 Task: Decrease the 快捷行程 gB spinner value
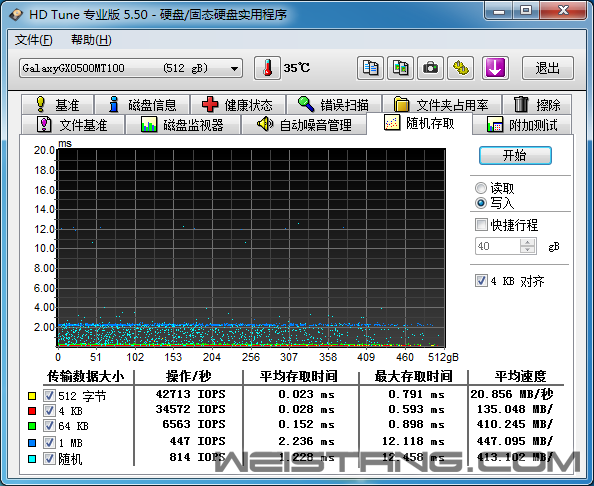click(x=527, y=250)
